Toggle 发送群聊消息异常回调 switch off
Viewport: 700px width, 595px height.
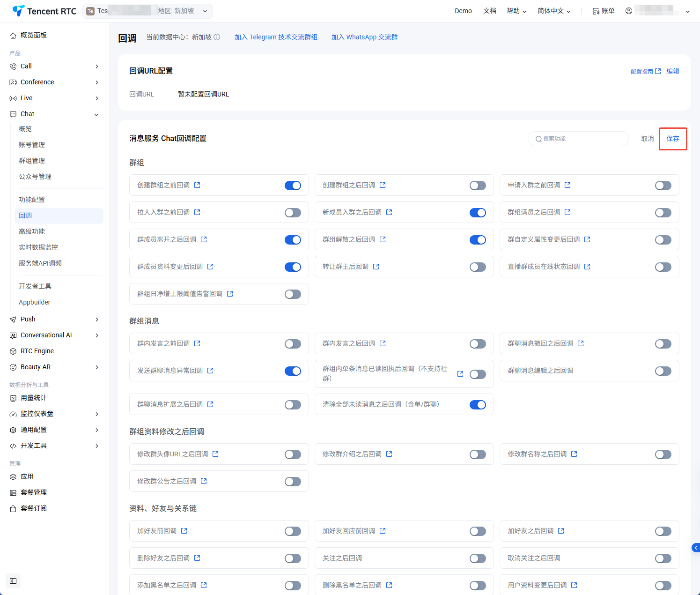[293, 371]
